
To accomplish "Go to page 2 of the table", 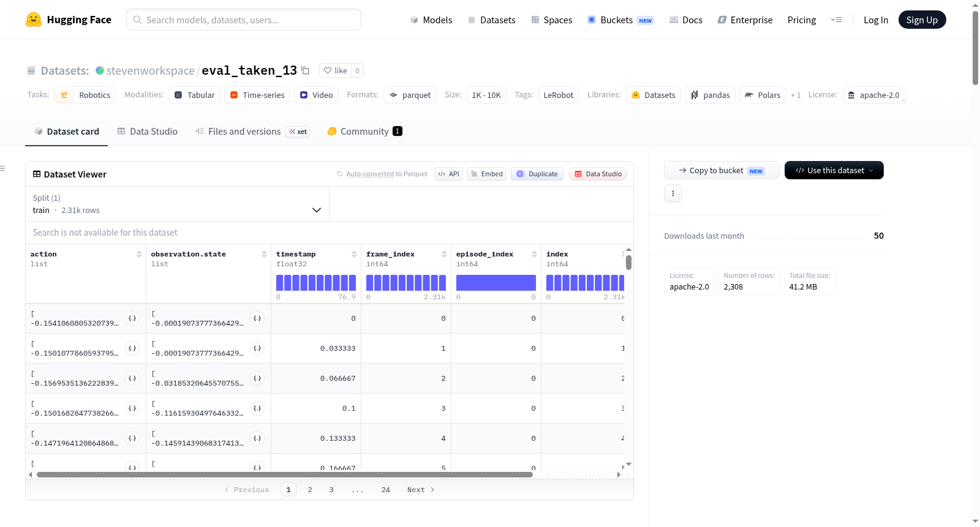I will (310, 490).
